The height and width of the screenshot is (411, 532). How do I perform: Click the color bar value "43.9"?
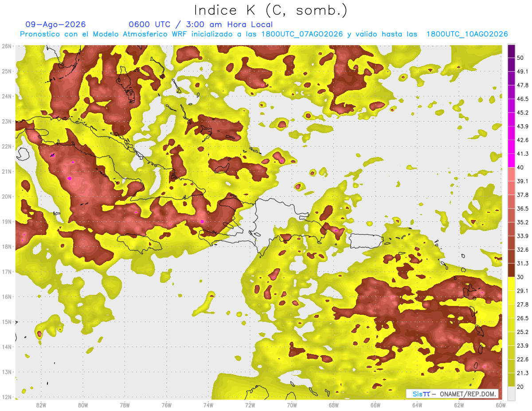click(x=523, y=126)
